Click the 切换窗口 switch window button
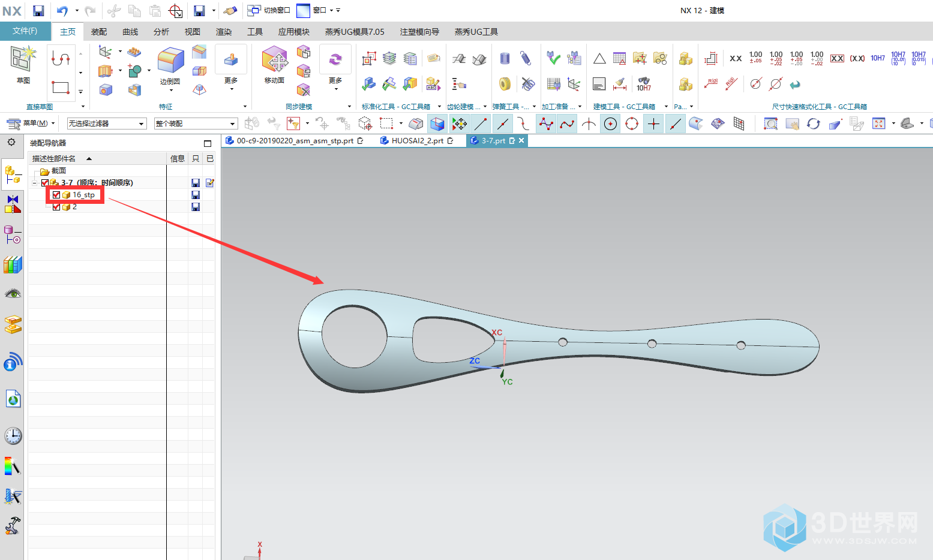Image resolution: width=933 pixels, height=560 pixels. [269, 11]
